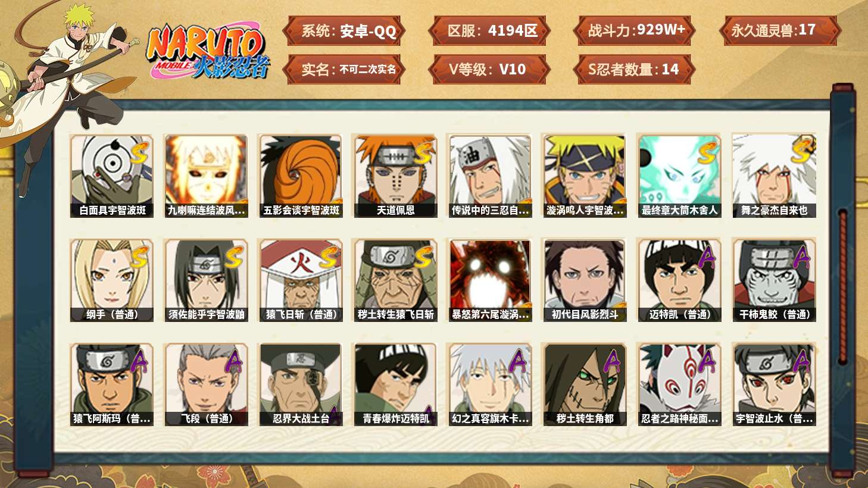Open the 秽土转生猿飞日斩 card
The height and width of the screenshot is (488, 868).
click(395, 280)
